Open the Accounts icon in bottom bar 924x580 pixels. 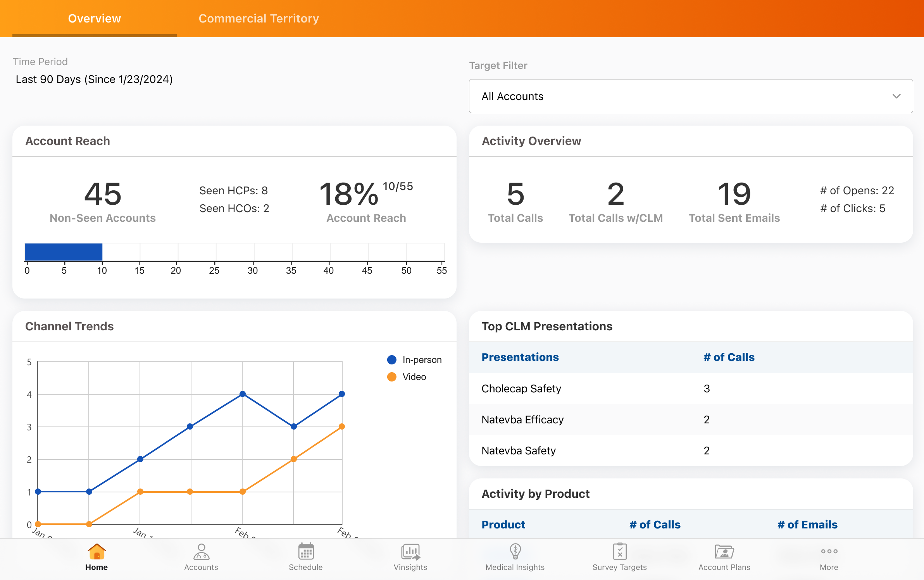pos(201,551)
